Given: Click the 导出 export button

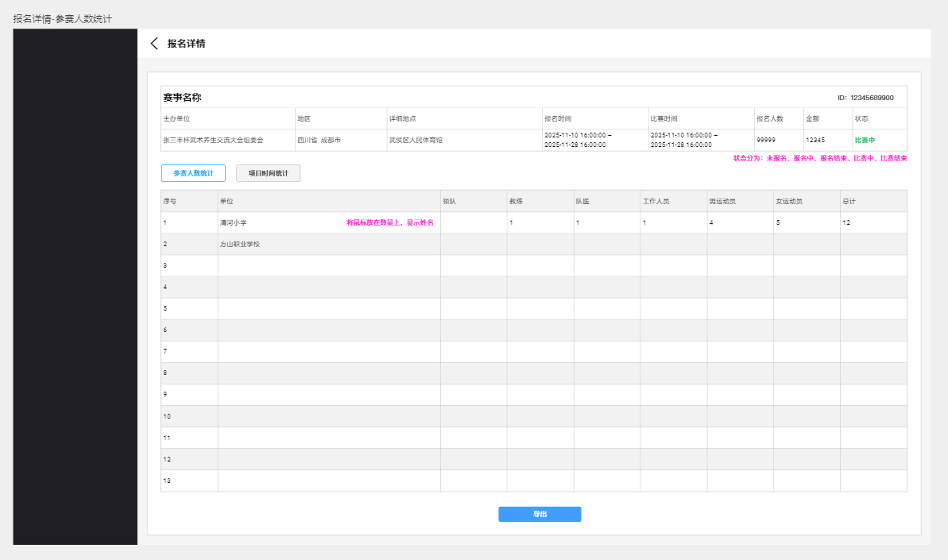Looking at the screenshot, I should coord(540,514).
